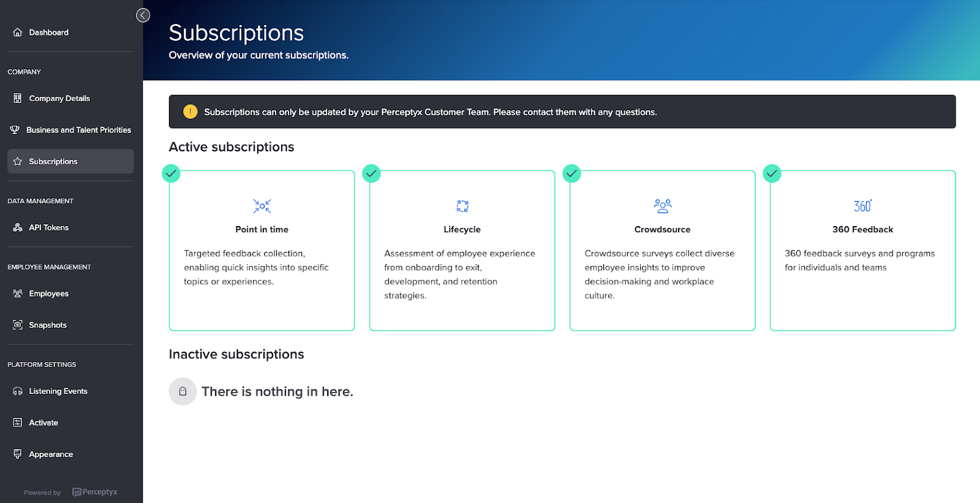Image resolution: width=980 pixels, height=503 pixels.
Task: Select the Crowdsource card title
Action: coord(663,229)
